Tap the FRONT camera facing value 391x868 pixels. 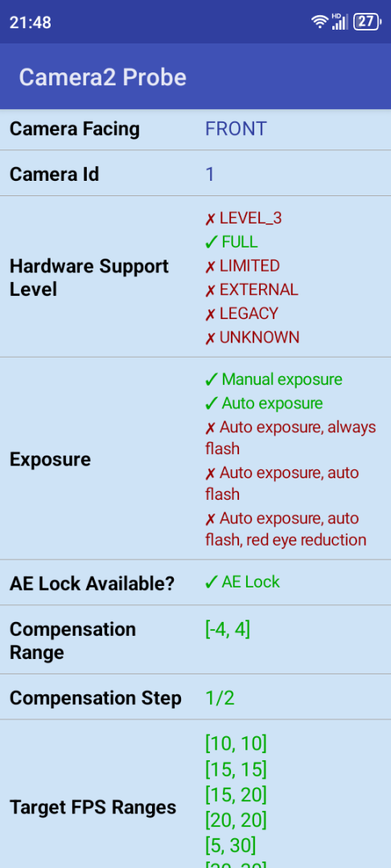tap(236, 129)
